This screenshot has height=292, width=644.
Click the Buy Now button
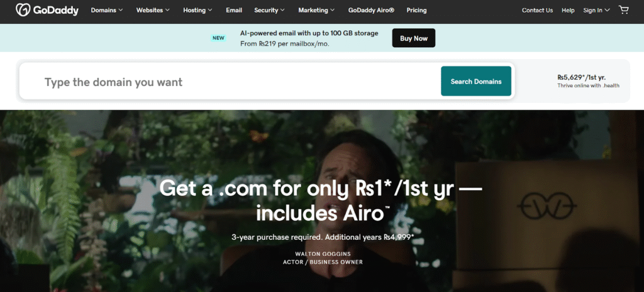pyautogui.click(x=414, y=38)
